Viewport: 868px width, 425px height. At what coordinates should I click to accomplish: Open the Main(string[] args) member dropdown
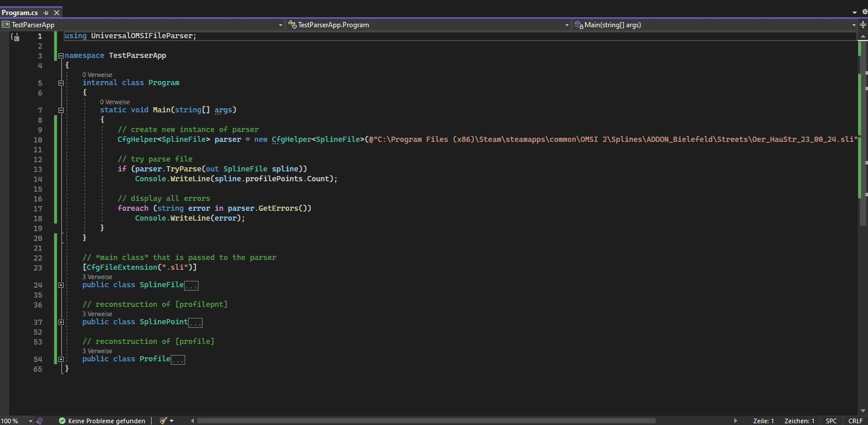point(715,25)
